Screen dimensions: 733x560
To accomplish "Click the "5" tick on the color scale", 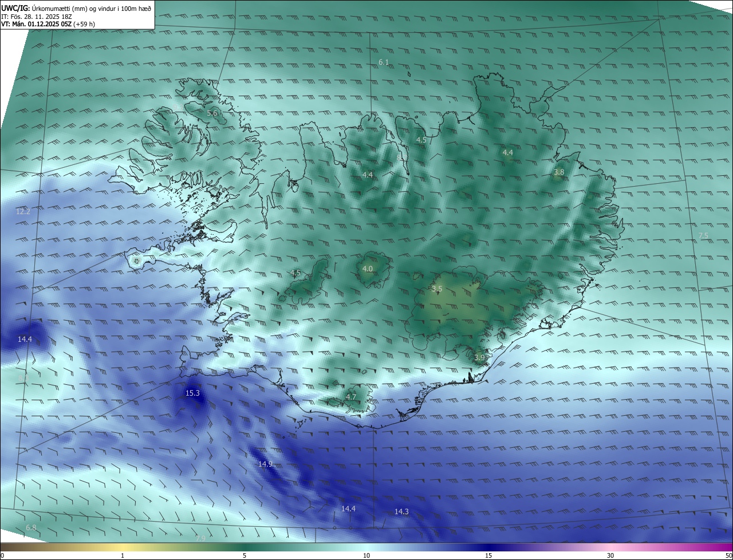I will (x=245, y=555).
